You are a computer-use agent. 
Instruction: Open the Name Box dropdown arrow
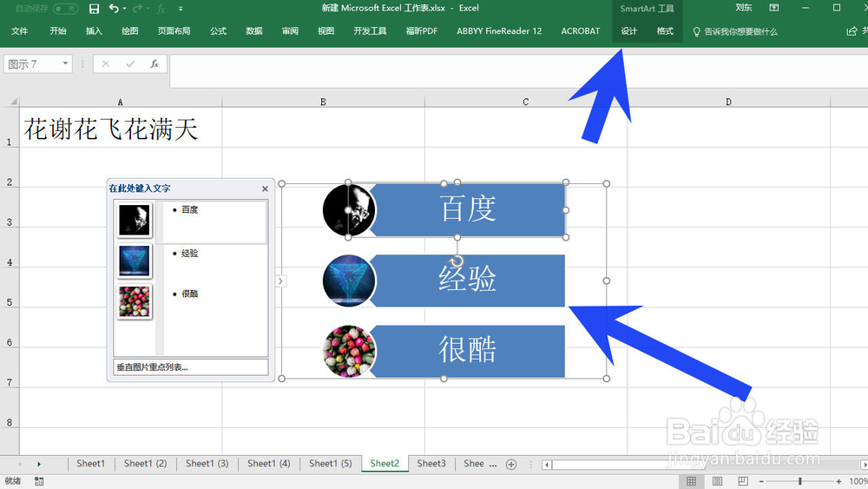coord(65,63)
